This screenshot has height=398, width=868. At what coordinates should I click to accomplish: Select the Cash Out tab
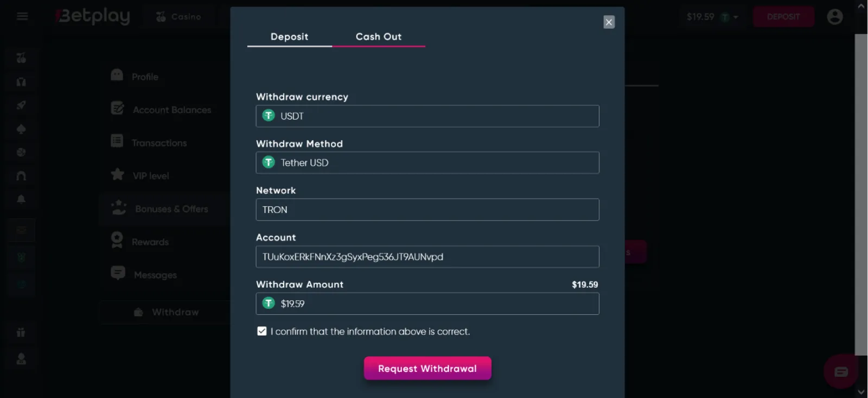379,37
